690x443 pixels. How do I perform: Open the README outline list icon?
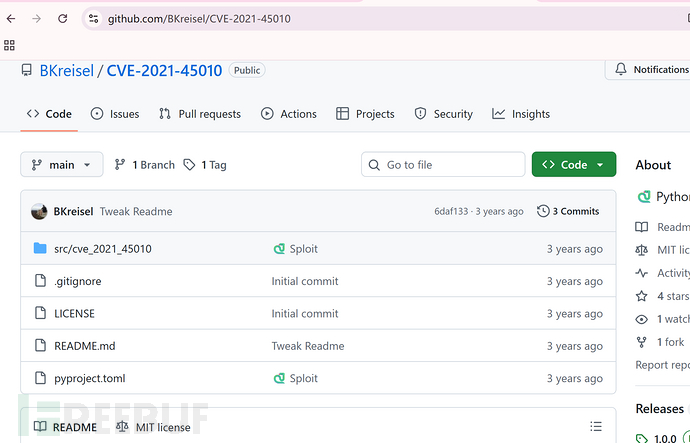click(x=596, y=426)
